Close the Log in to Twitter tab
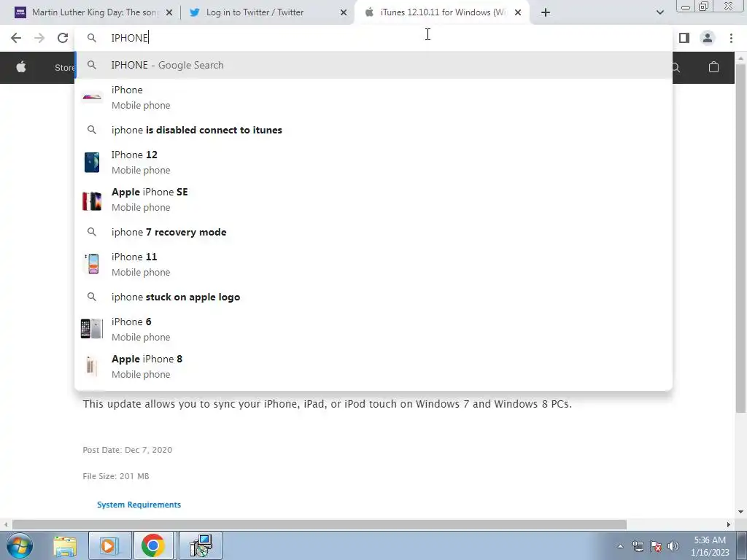Image resolution: width=747 pixels, height=560 pixels. pyautogui.click(x=344, y=12)
